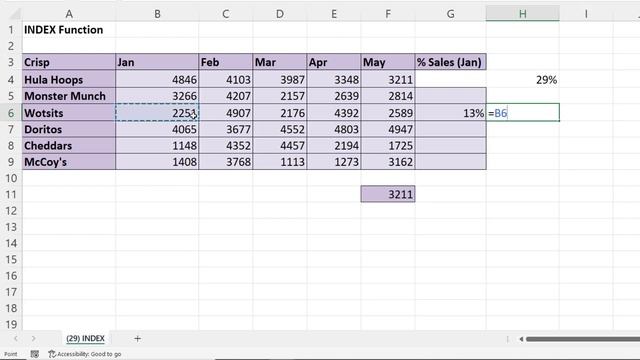Click the Monster Munch cell

pos(69,96)
